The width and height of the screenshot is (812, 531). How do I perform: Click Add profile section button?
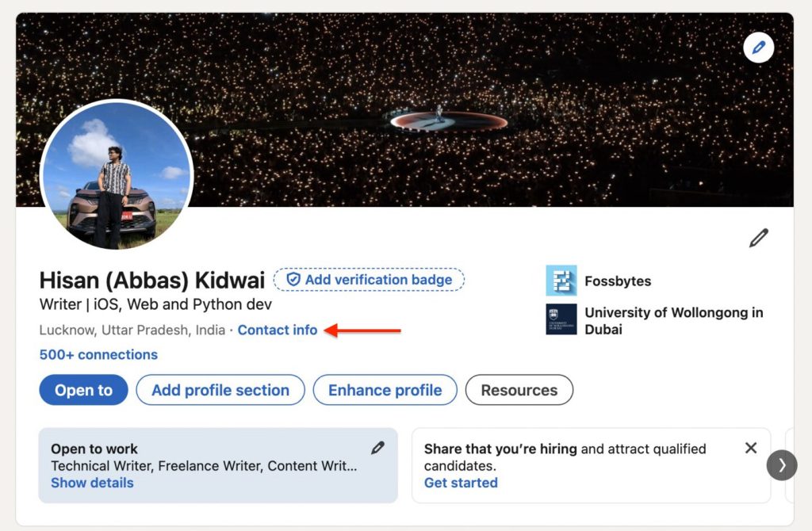(x=220, y=390)
